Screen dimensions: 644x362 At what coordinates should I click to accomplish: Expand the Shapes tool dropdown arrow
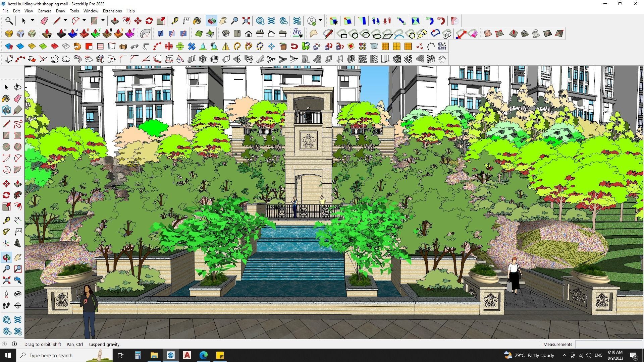(103, 20)
